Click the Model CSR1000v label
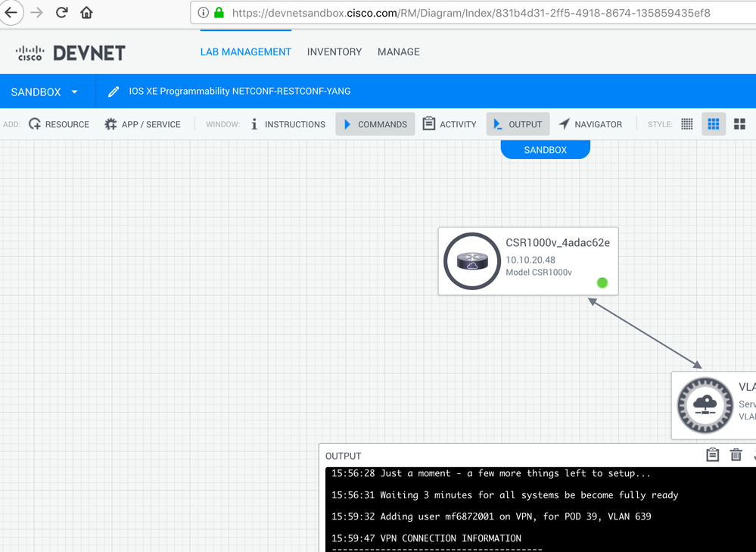This screenshot has width=756, height=552. 539,272
